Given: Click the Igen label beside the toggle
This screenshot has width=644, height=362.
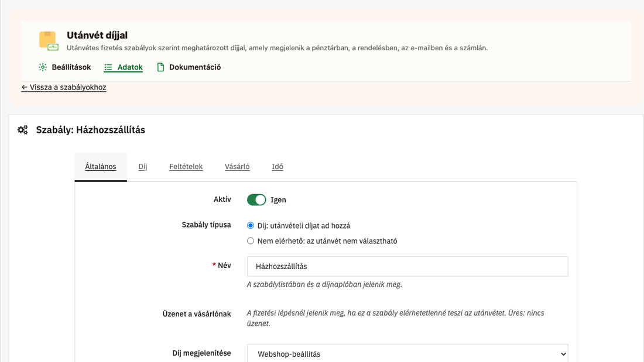Looking at the screenshot, I should click(x=278, y=200).
